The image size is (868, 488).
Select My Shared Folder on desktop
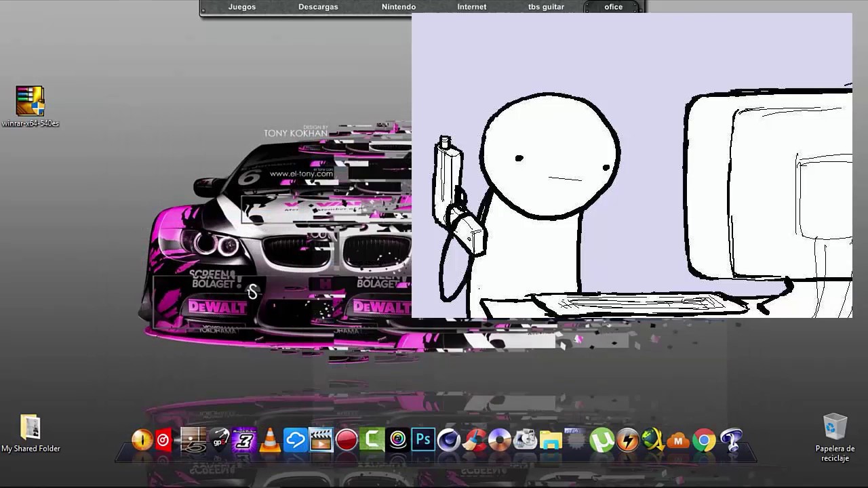(x=31, y=434)
